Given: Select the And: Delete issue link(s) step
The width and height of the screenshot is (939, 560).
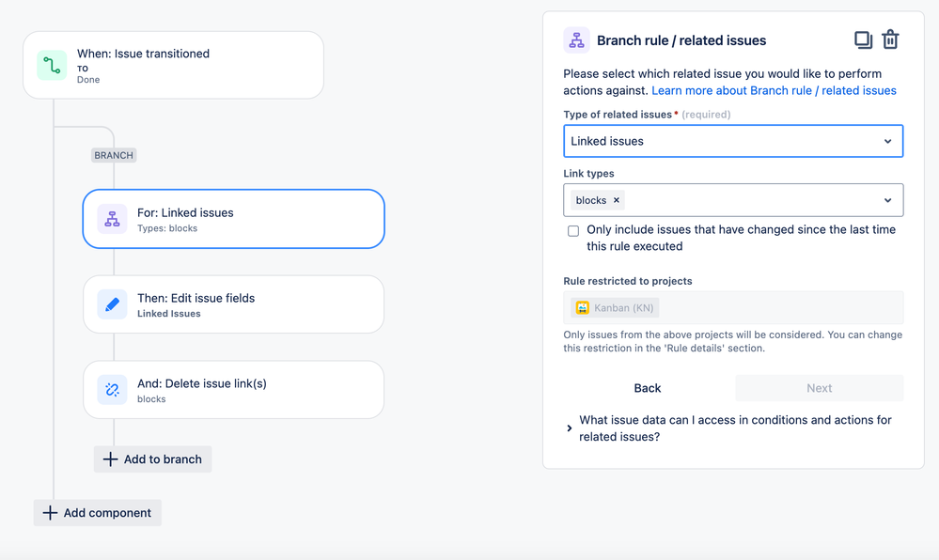Looking at the screenshot, I should 233,390.
